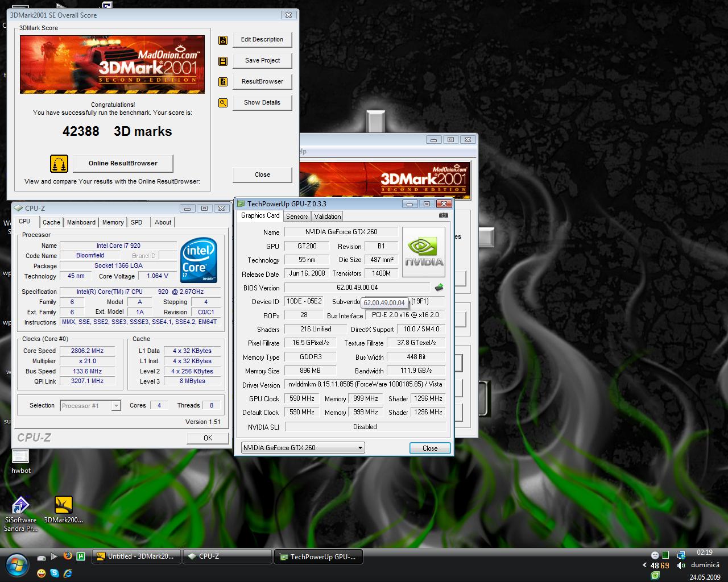
Task: Click OK in the CPU-Z window
Action: [208, 438]
